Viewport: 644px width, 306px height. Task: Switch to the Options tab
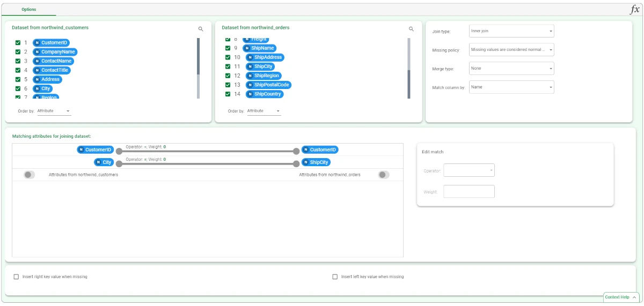click(29, 10)
